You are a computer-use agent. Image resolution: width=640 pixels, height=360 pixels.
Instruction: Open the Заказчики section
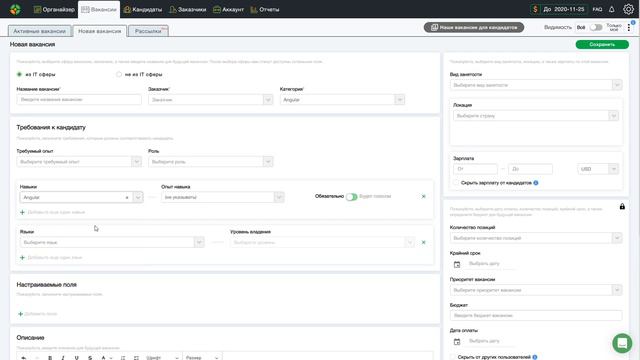[x=188, y=9]
